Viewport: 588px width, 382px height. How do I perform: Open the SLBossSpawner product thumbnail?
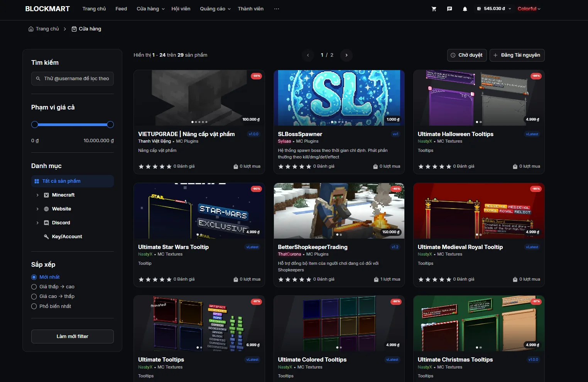pyautogui.click(x=339, y=98)
